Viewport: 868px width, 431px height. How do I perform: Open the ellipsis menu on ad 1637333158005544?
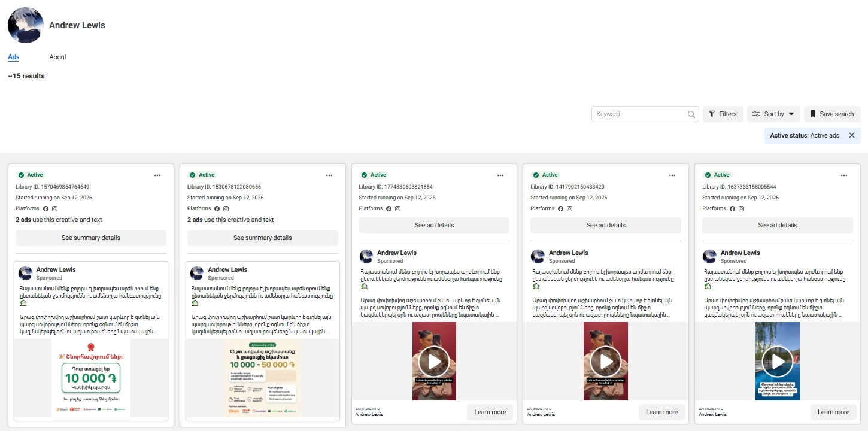(x=844, y=175)
